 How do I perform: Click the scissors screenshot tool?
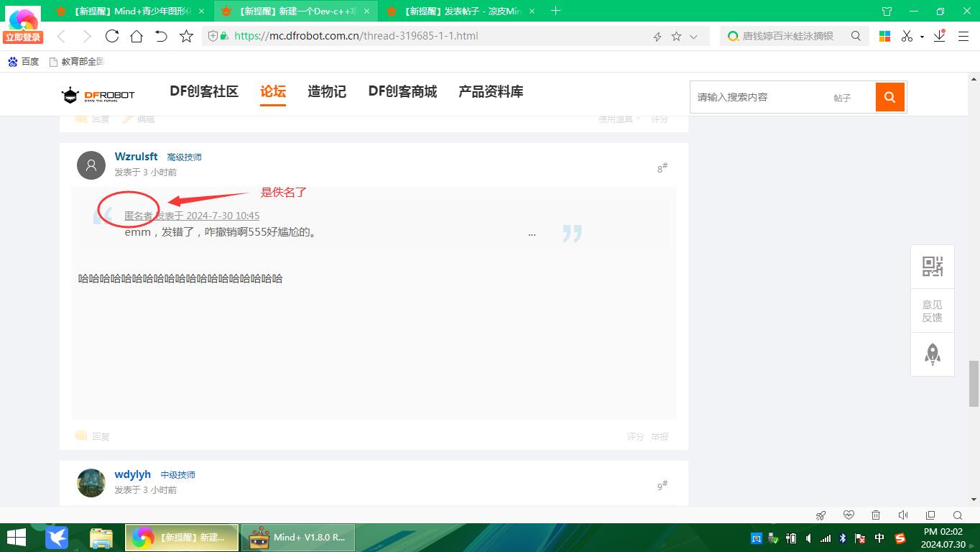pyautogui.click(x=907, y=36)
